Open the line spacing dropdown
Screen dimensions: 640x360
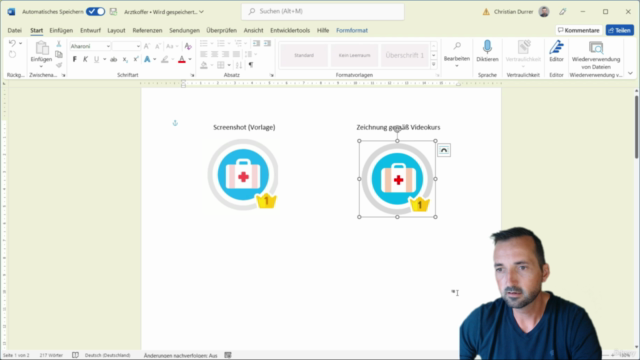(x=250, y=54)
